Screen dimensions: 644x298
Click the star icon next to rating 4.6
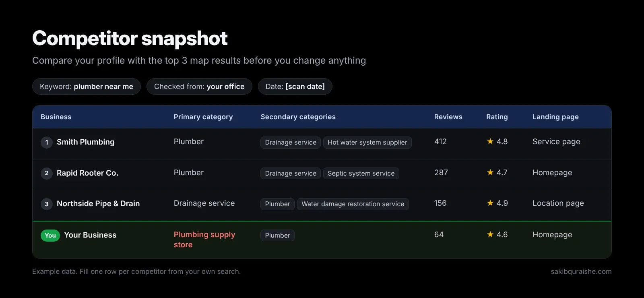click(490, 234)
